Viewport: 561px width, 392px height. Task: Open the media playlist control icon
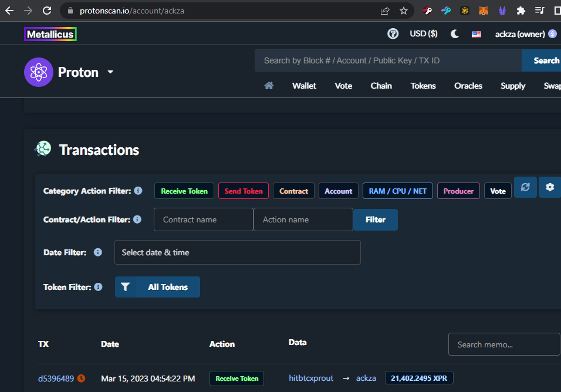(x=539, y=11)
